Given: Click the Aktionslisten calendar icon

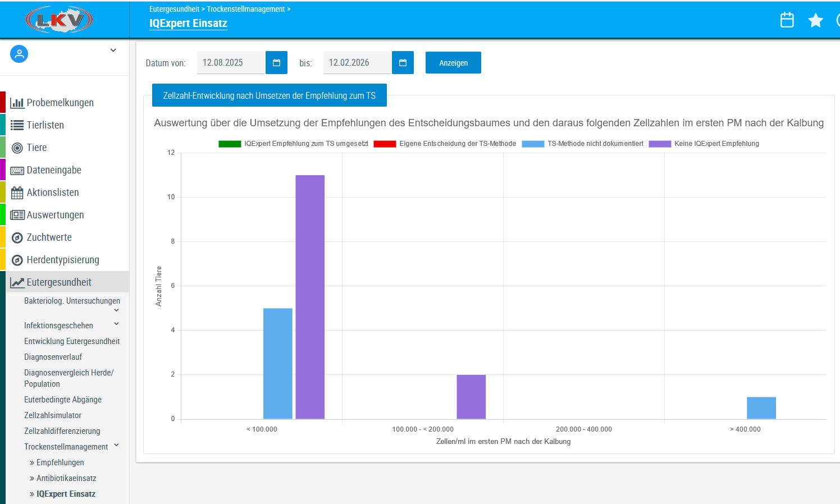Looking at the screenshot, I should tap(17, 193).
